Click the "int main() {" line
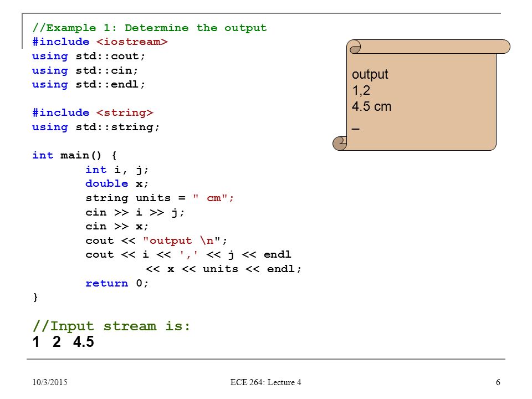This screenshot has width=532, height=399. click(x=75, y=155)
